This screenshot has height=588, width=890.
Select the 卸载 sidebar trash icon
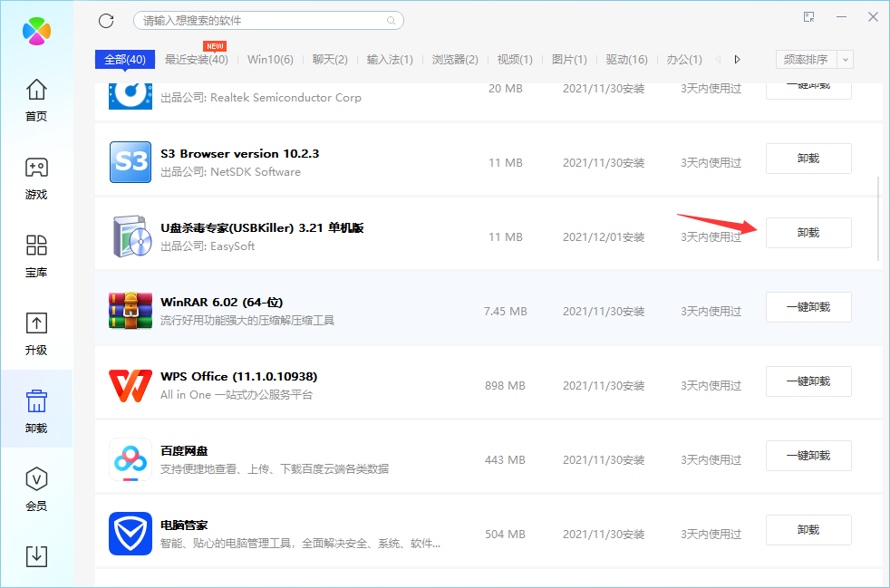tap(36, 400)
